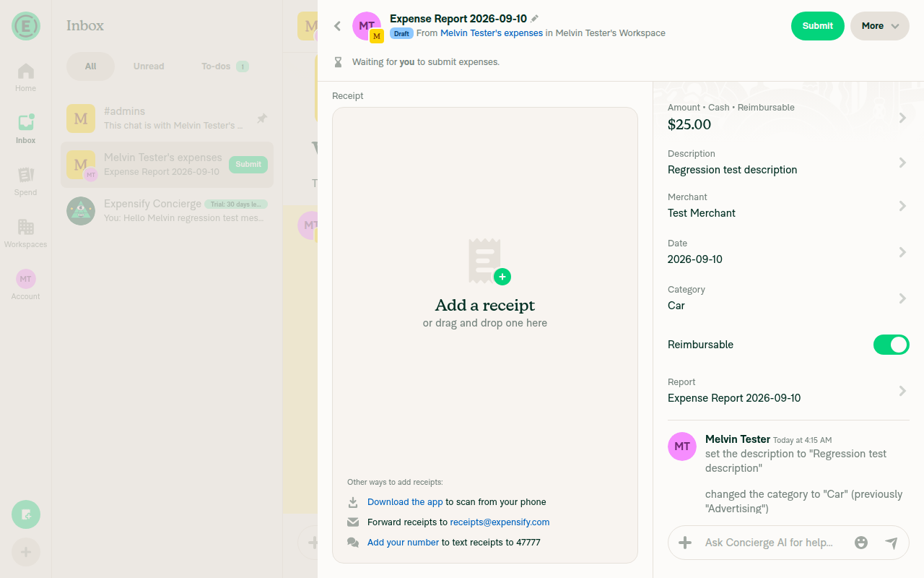Open the More dropdown menu

pos(880,26)
